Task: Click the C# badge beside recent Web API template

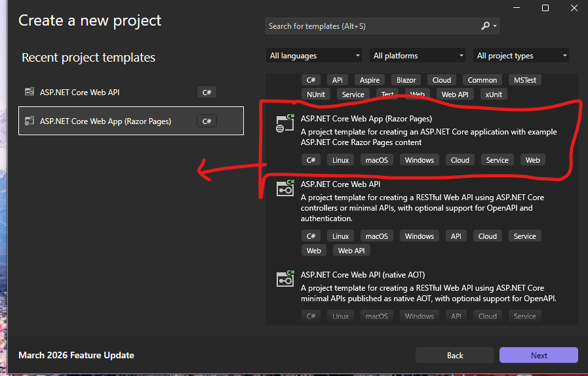Action: 206,93
